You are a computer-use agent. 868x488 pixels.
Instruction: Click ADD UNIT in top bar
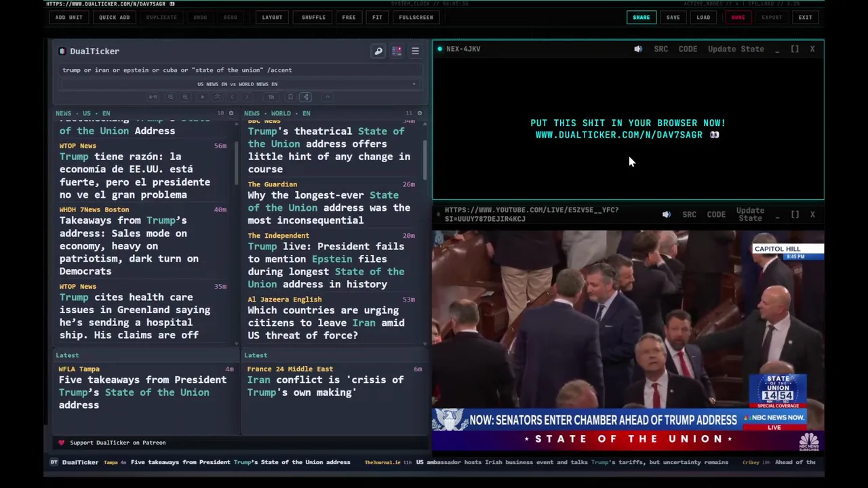(x=69, y=17)
